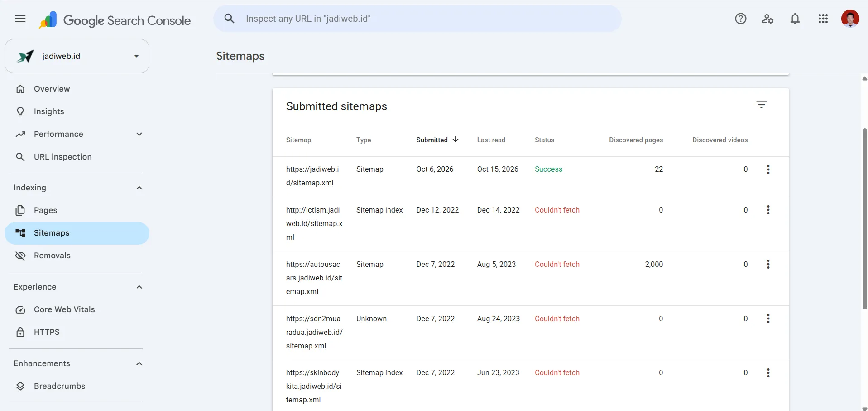Open the https://jadiweb.id/sitemap.xml row
868x411 pixels.
pyautogui.click(x=531, y=176)
